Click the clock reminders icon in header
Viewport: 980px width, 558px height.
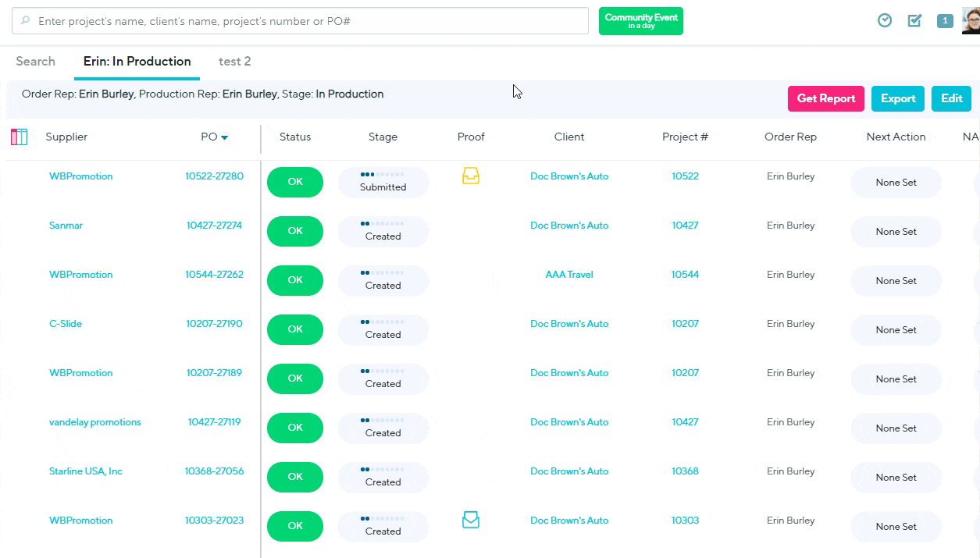click(x=885, y=21)
